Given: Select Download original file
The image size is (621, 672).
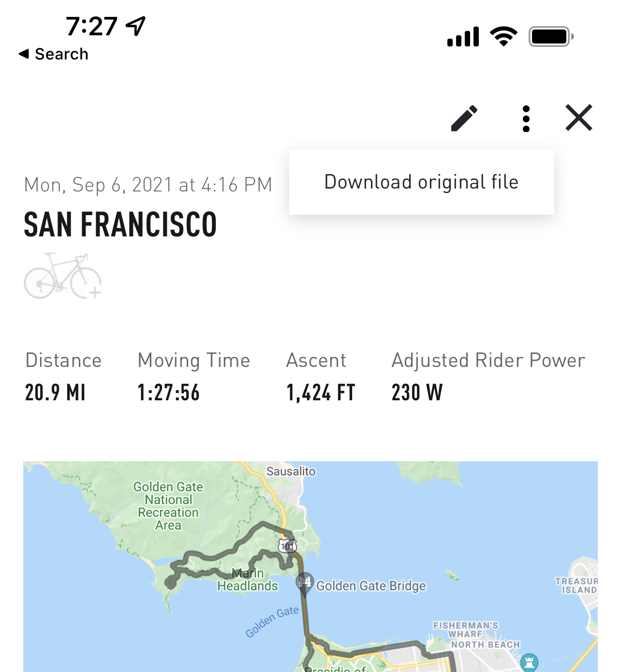Looking at the screenshot, I should [421, 182].
